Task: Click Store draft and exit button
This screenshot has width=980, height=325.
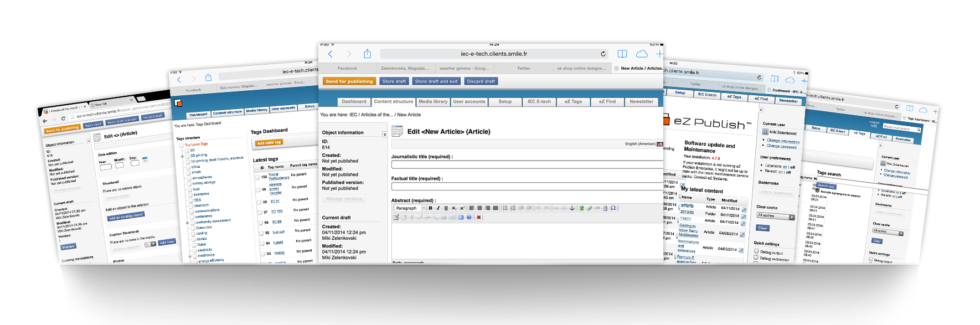Action: coord(436,81)
